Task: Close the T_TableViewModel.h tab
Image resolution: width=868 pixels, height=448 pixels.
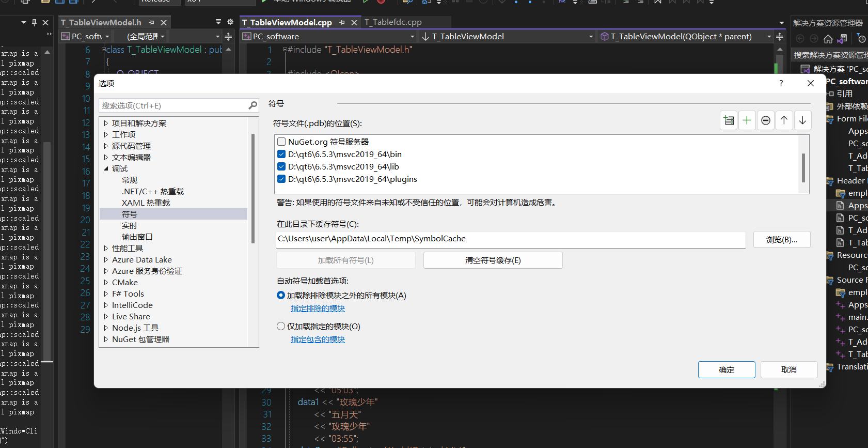Action: click(164, 23)
